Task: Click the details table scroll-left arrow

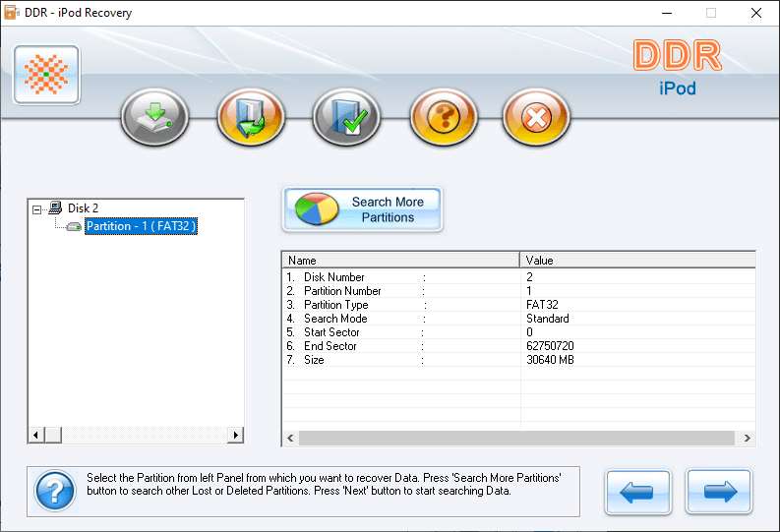Action: pyautogui.click(x=290, y=438)
